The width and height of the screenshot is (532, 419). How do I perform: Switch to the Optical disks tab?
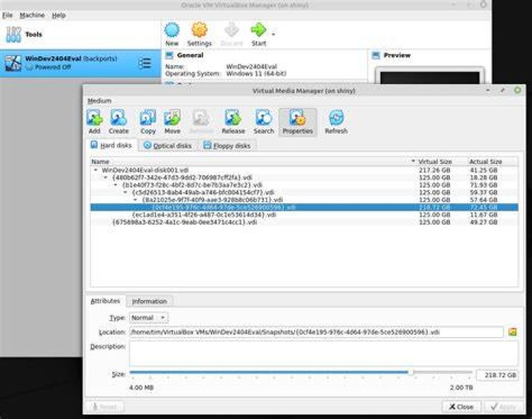[168, 146]
